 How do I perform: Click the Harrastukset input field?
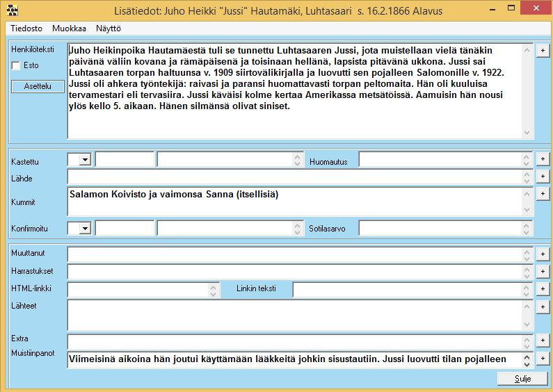tap(300, 272)
